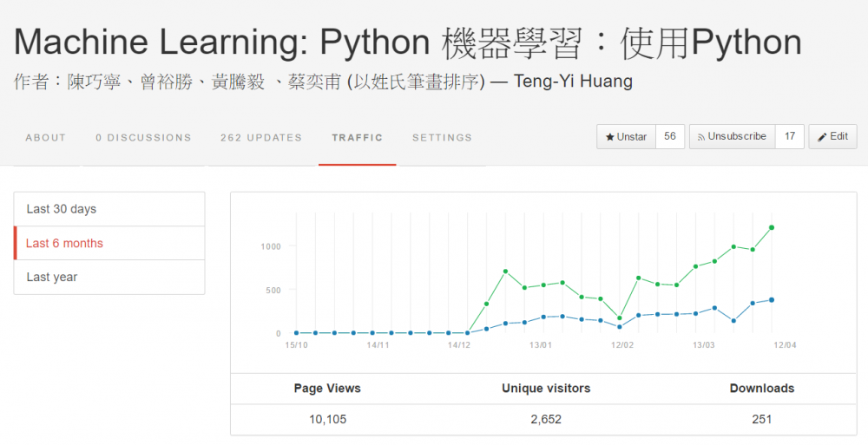Select the Last 6 months range
Image resolution: width=868 pixels, height=445 pixels.
(x=109, y=243)
